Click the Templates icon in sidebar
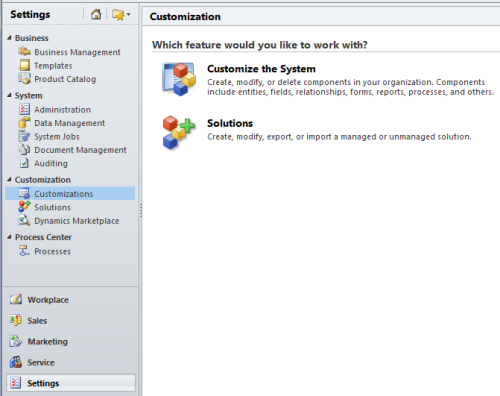The height and width of the screenshot is (396, 500). tap(25, 65)
